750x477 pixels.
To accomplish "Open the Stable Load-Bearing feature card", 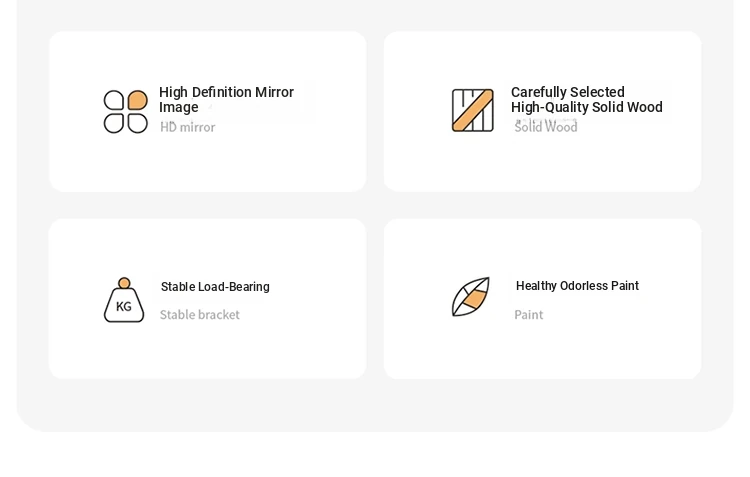I will click(x=208, y=299).
